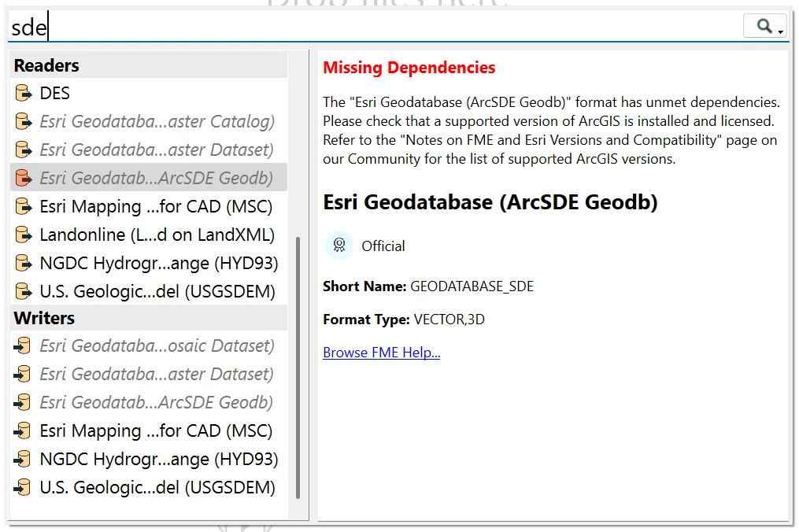Open the search magnifier dropdown
Viewport: 799px width, 532px height.
coord(766,26)
